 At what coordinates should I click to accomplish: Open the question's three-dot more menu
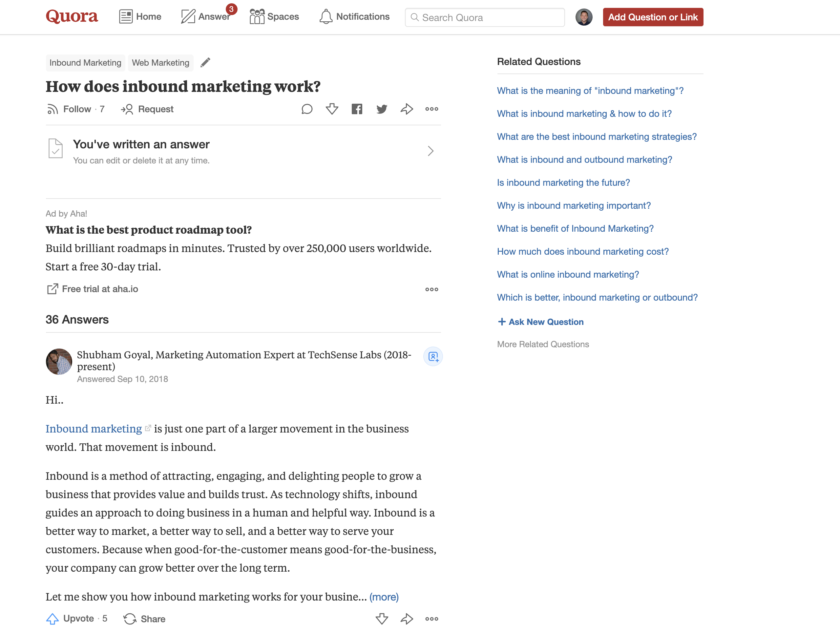pos(432,109)
